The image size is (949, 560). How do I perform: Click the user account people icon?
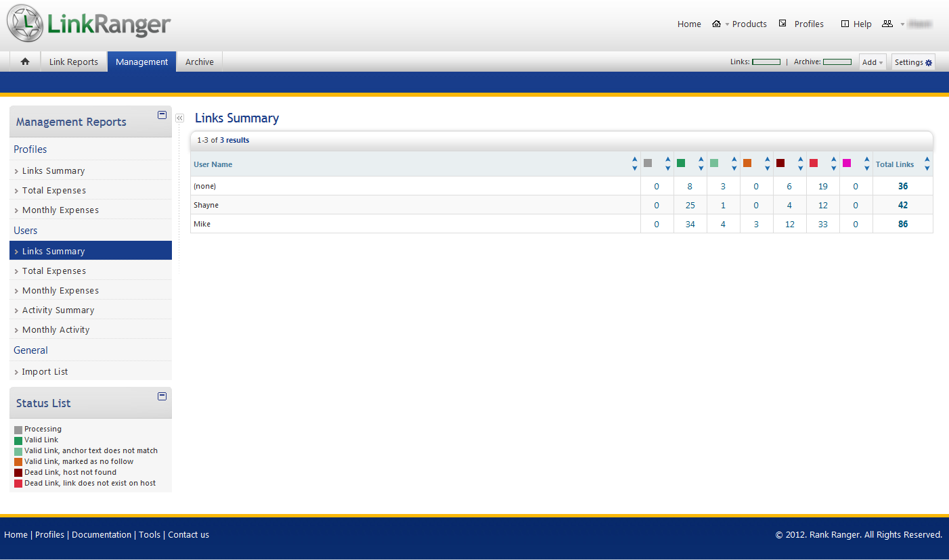coord(887,24)
